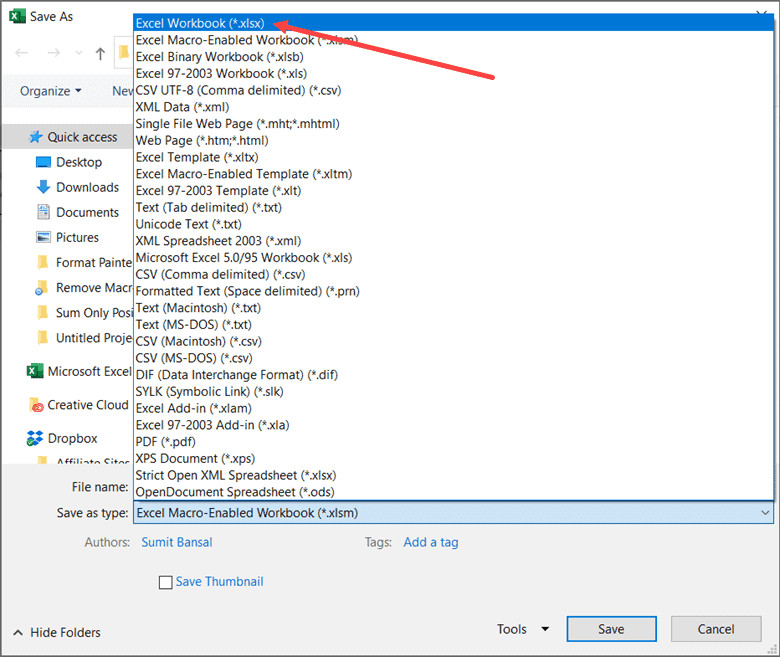Screen dimensions: 780x657
Task: Choose DIF (Data Interchange Format)
Action: pyautogui.click(x=453, y=375)
